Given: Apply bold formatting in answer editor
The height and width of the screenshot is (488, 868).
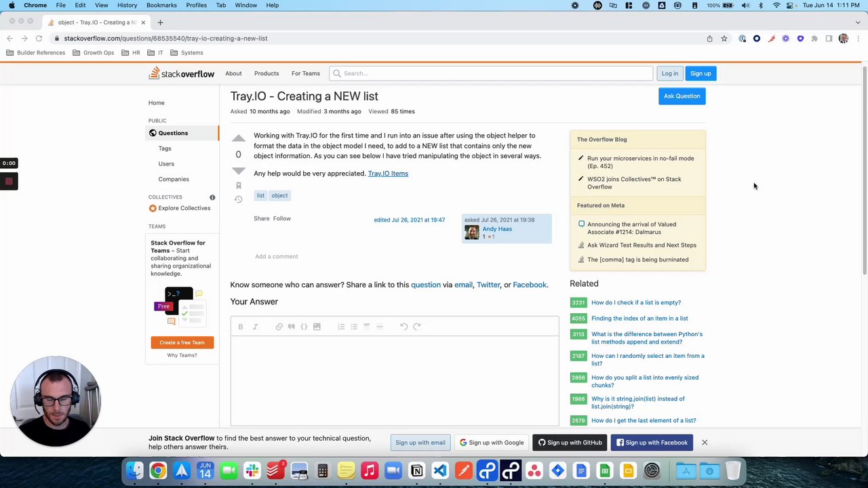Looking at the screenshot, I should (240, 327).
